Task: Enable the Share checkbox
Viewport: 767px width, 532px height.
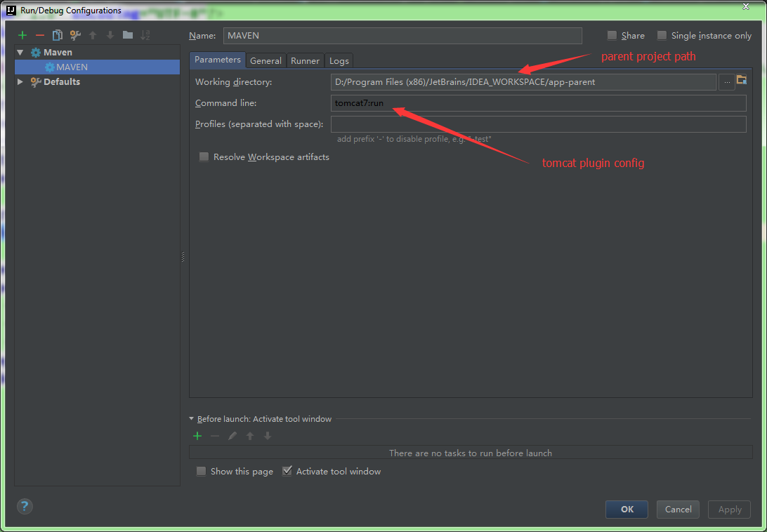Action: 612,35
